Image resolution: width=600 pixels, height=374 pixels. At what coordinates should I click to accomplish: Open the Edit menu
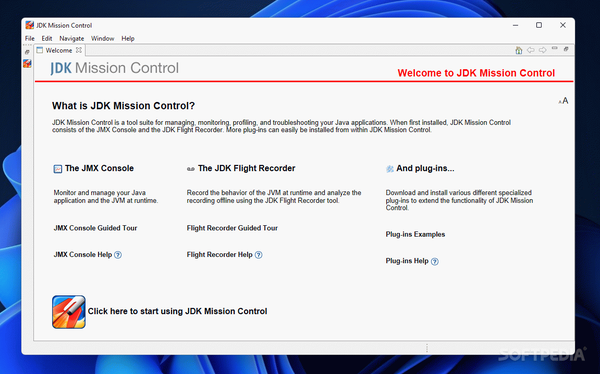click(47, 38)
